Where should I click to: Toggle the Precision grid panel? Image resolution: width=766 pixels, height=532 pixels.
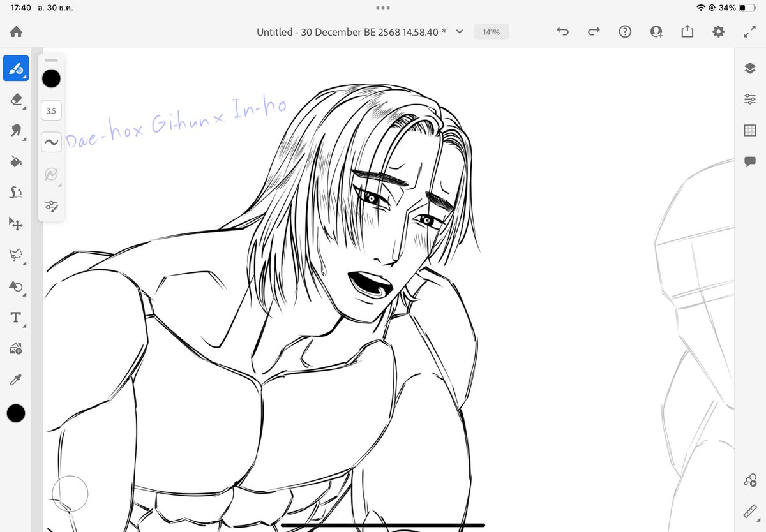click(x=750, y=131)
